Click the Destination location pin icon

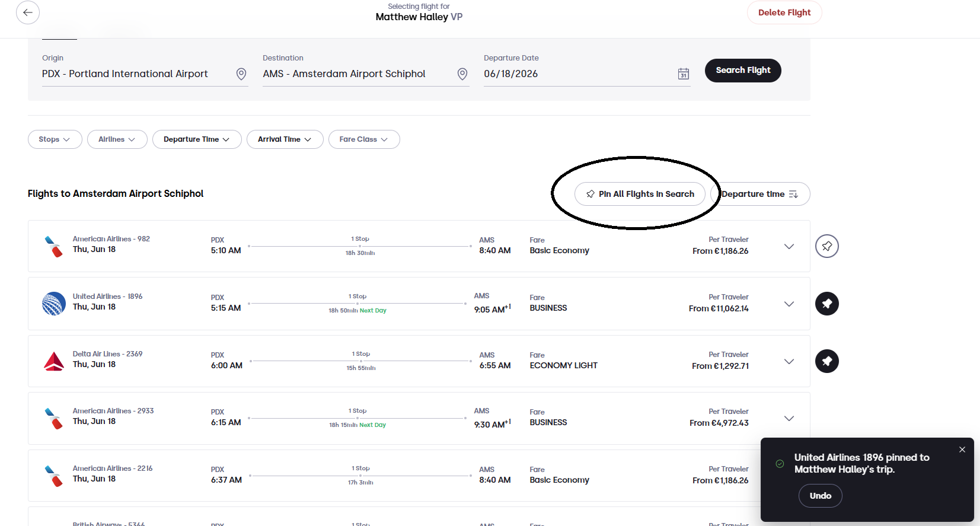(462, 74)
